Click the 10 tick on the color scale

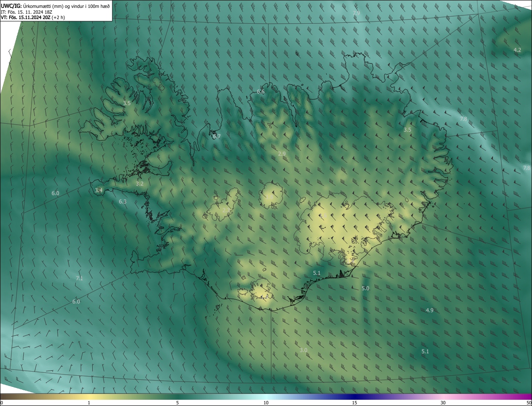pos(266,403)
